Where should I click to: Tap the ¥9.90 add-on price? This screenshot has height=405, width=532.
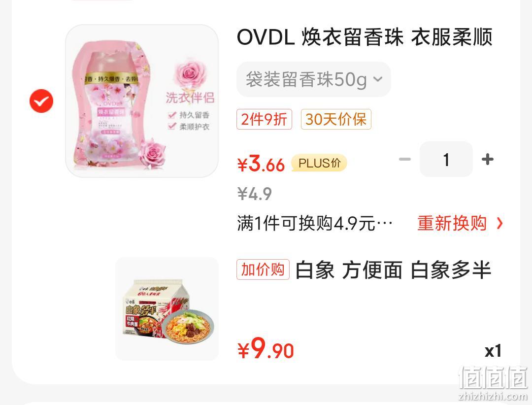[266, 349]
